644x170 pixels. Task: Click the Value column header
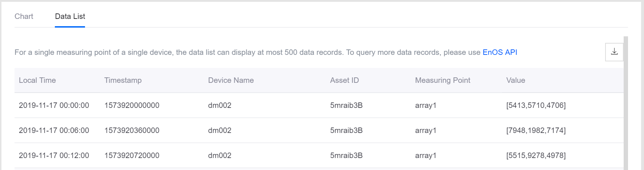[515, 80]
